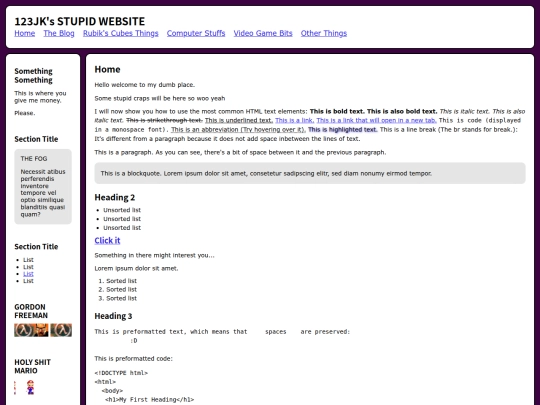The height and width of the screenshot is (405, 540).
Task: Click 'Something in there might interest you...' text
Action: point(154,255)
